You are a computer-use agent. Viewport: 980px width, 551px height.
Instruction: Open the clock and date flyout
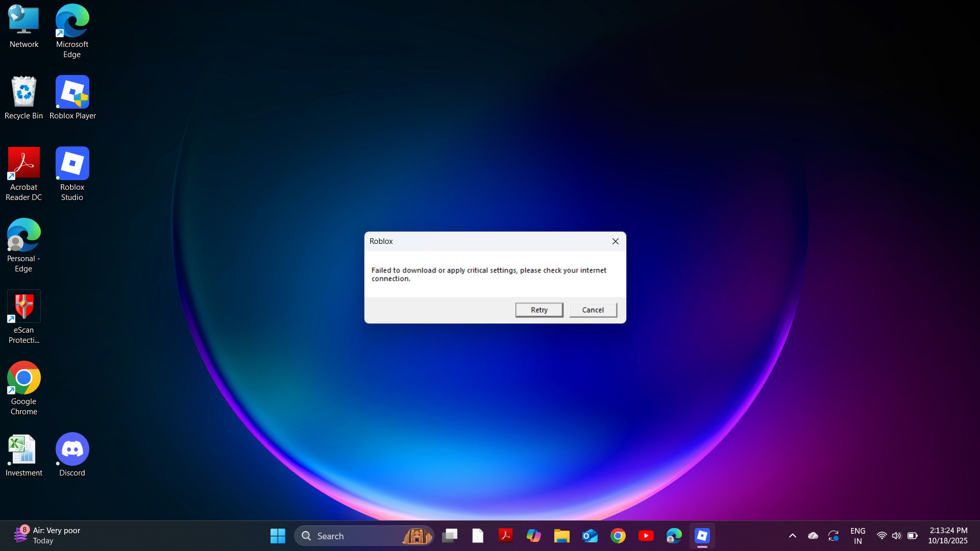(x=948, y=536)
